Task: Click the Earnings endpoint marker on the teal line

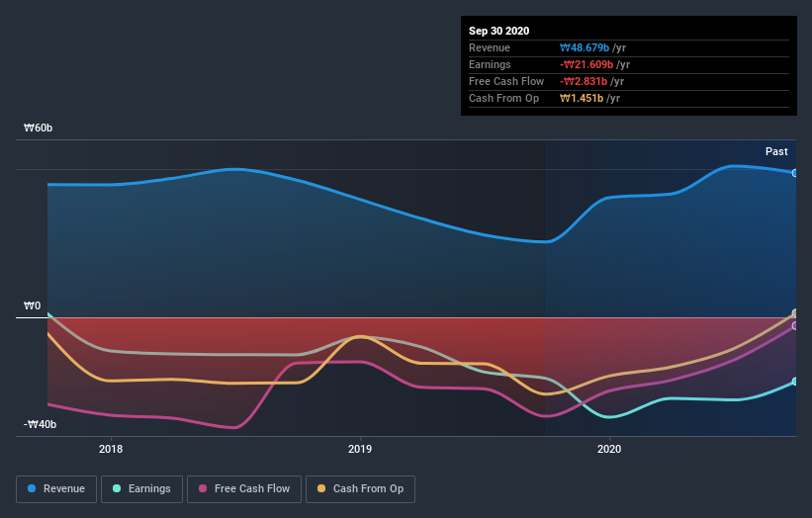Action: 795,382
